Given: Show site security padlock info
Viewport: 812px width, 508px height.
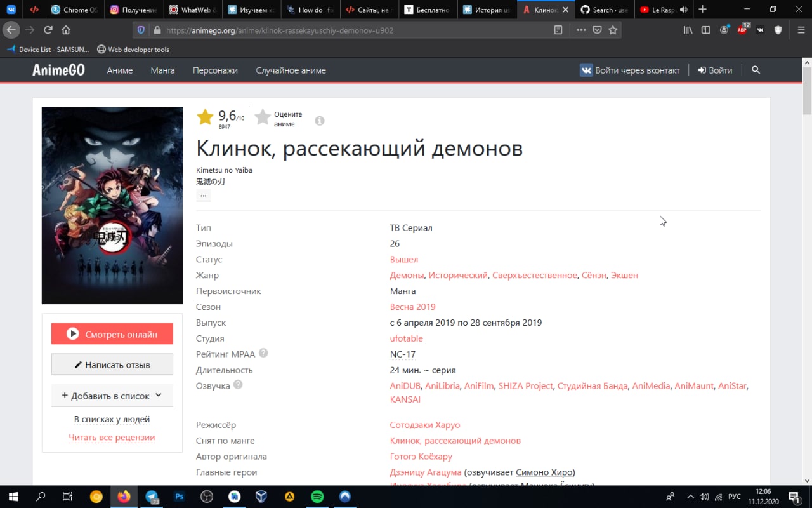Looking at the screenshot, I should [156, 30].
